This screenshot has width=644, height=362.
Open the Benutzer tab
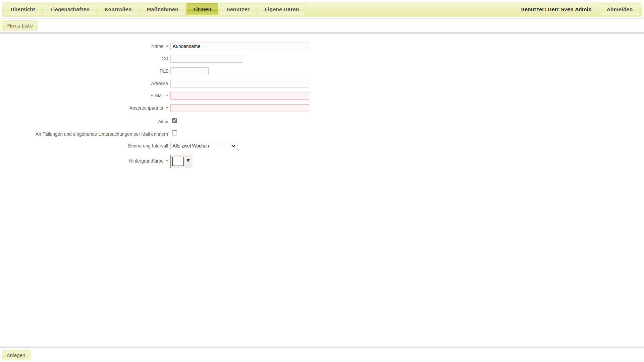click(238, 9)
